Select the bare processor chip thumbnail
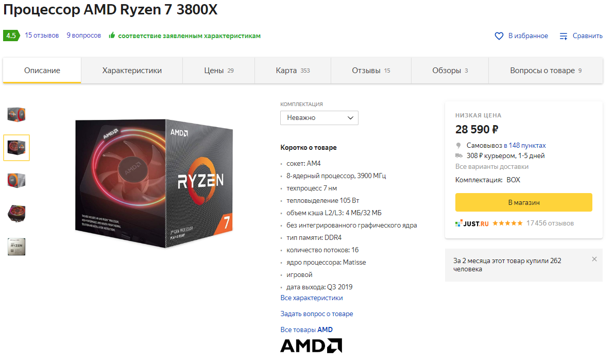 pos(16,247)
